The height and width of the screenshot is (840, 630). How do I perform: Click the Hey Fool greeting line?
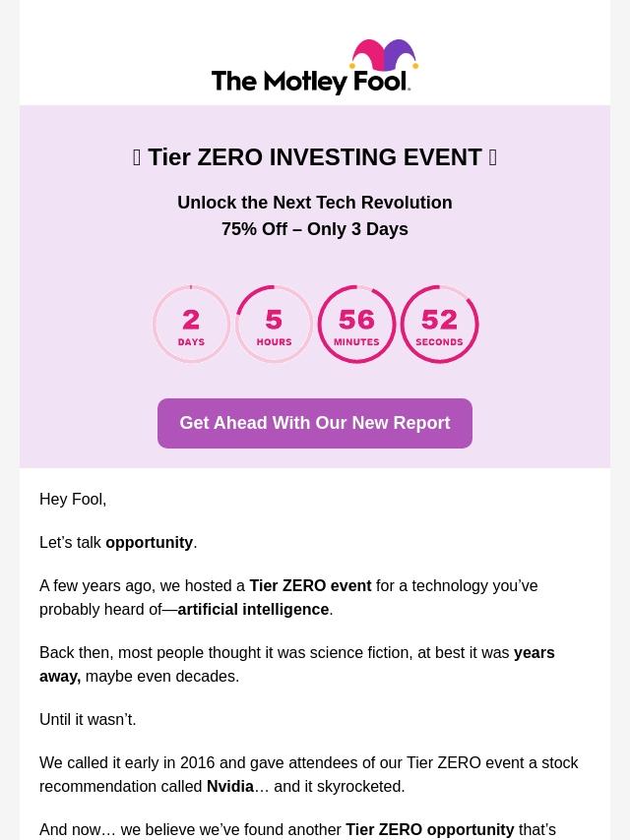click(x=73, y=500)
